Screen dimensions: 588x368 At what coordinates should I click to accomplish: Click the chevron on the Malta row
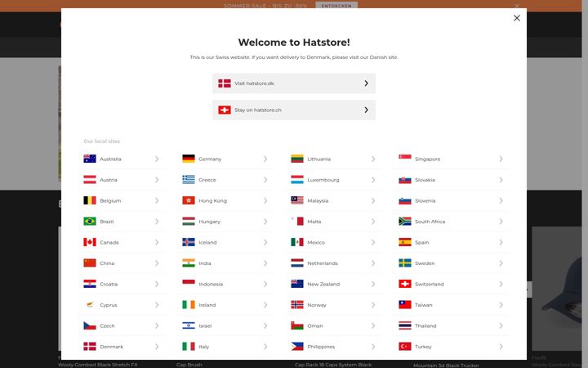pos(373,222)
